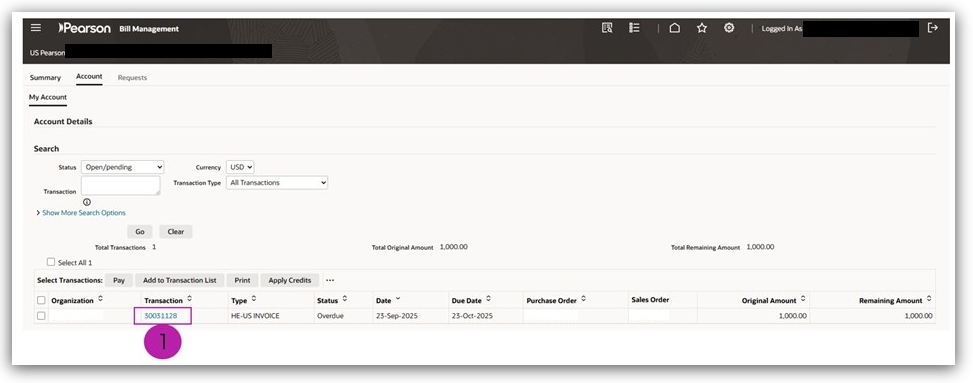Screen dimensions: 973x383
Task: Click the Overdue status cell
Action: click(330, 315)
